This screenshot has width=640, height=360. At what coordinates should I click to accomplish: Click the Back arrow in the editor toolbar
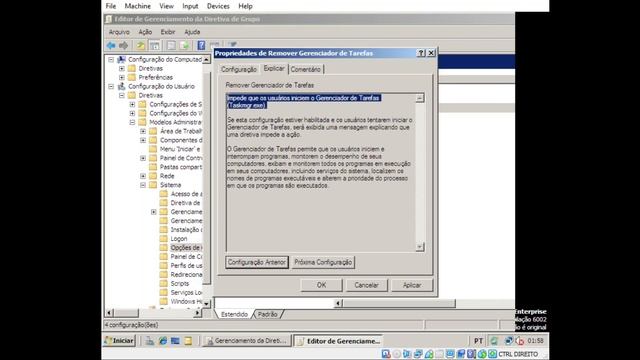click(111, 45)
